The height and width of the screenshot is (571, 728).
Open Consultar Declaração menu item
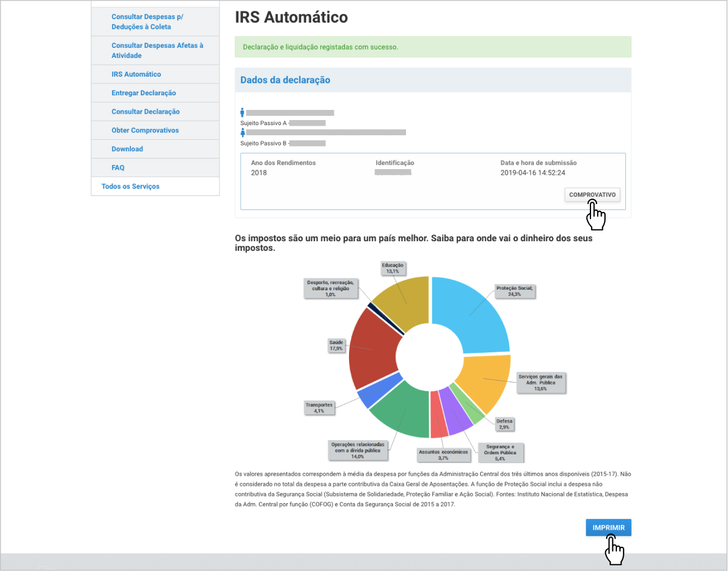145,112
